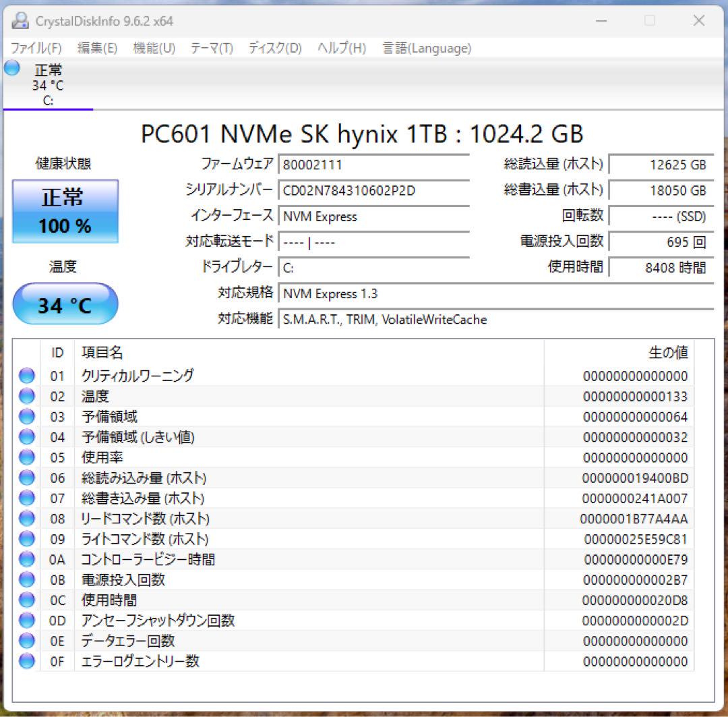Click raw value 000000000020D8 for 使用時間
The height and width of the screenshot is (717, 728).
635,600
